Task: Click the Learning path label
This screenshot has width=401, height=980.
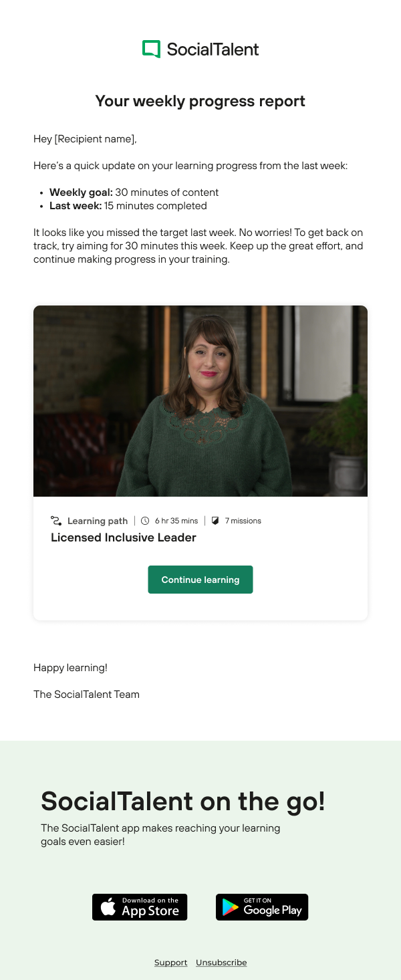Action: click(x=98, y=521)
